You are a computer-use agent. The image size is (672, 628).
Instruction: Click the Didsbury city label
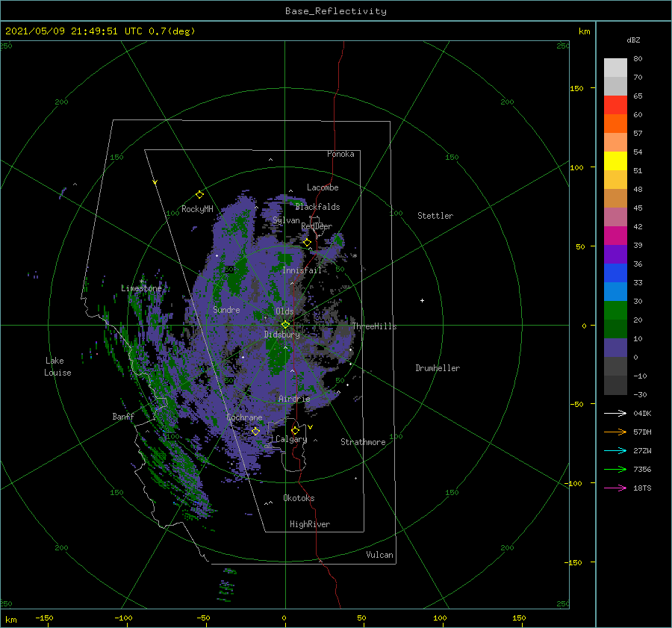(x=281, y=335)
